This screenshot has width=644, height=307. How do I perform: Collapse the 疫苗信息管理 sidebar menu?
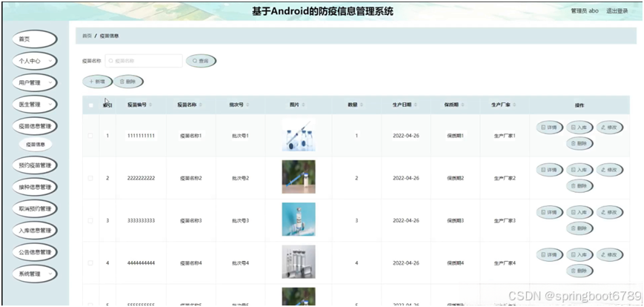[x=35, y=126]
